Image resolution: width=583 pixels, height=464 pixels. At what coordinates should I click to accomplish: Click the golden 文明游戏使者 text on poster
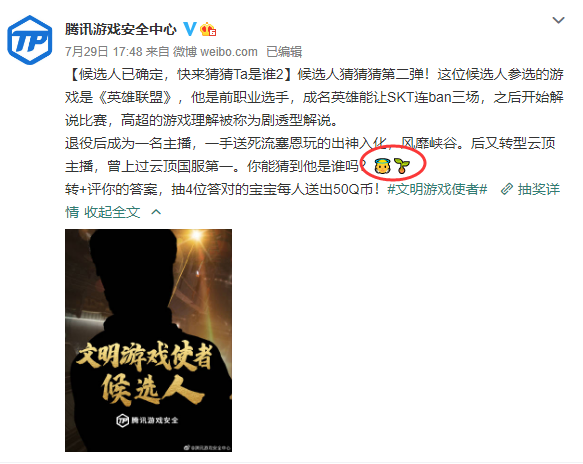tap(145, 357)
